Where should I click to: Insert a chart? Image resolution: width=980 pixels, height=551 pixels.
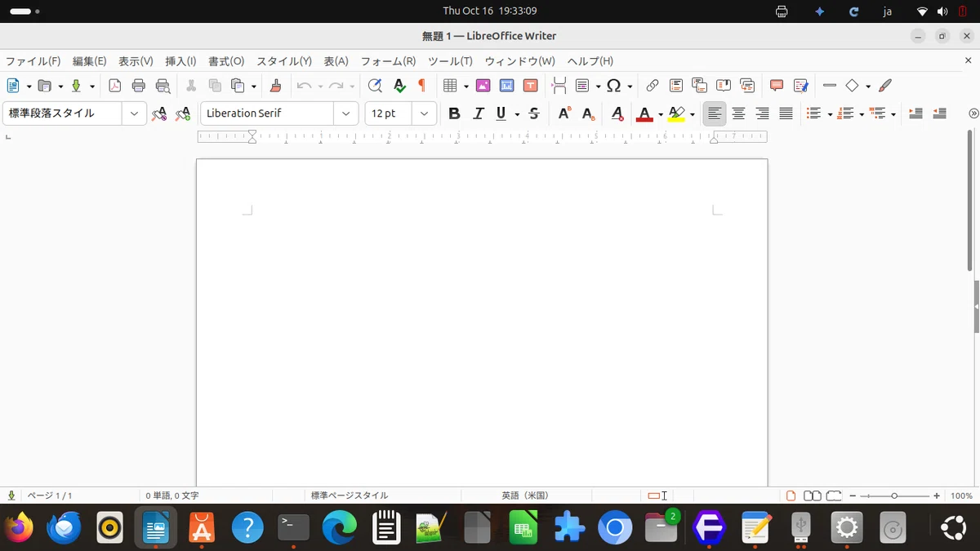(506, 86)
